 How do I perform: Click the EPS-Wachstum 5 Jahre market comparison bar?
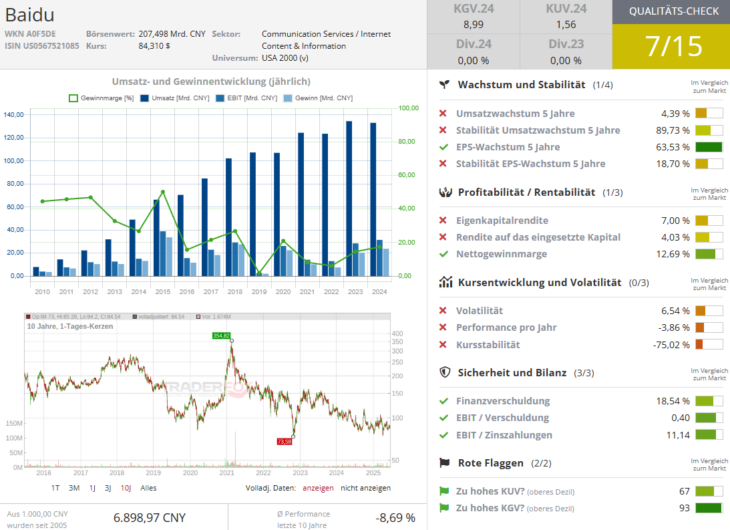point(709,147)
